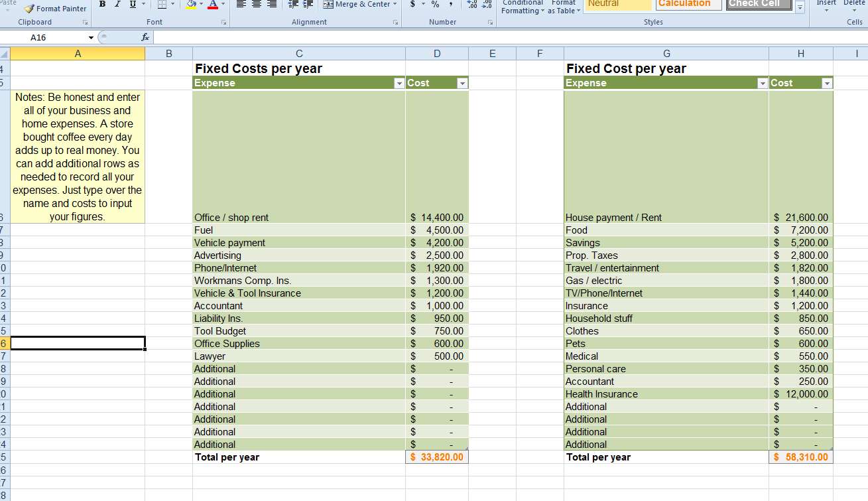The height and width of the screenshot is (501, 868).
Task: Open the Insert cells menu
Action: [x=826, y=5]
